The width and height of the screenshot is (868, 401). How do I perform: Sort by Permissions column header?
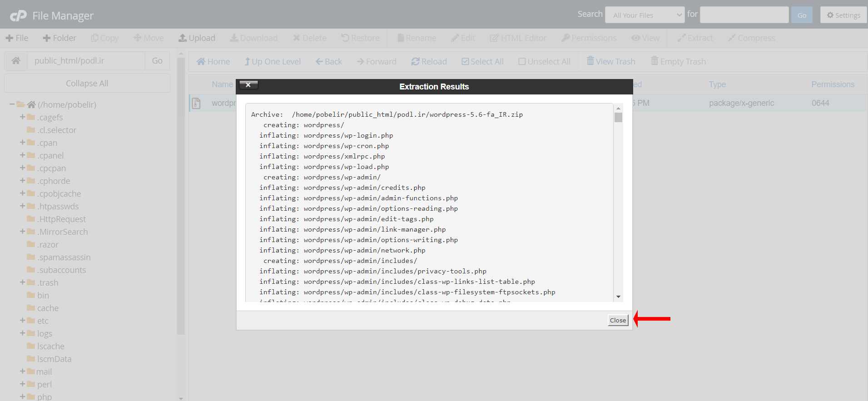[x=833, y=84]
